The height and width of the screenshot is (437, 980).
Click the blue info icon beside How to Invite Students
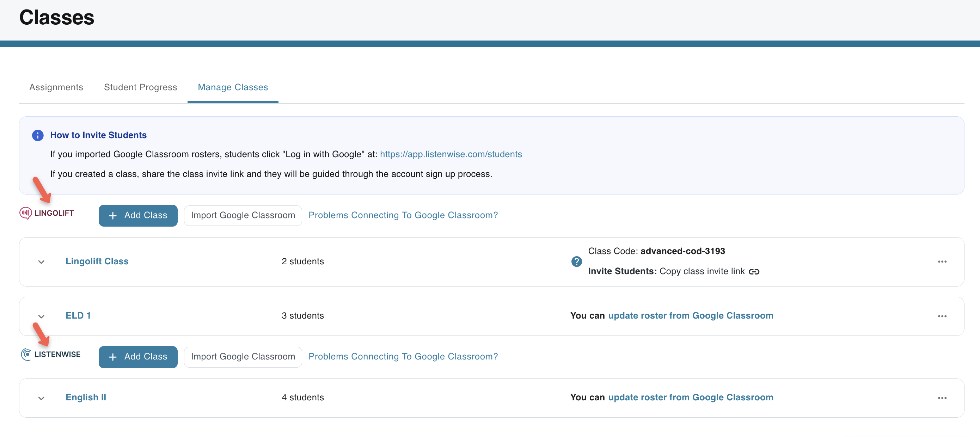(38, 135)
